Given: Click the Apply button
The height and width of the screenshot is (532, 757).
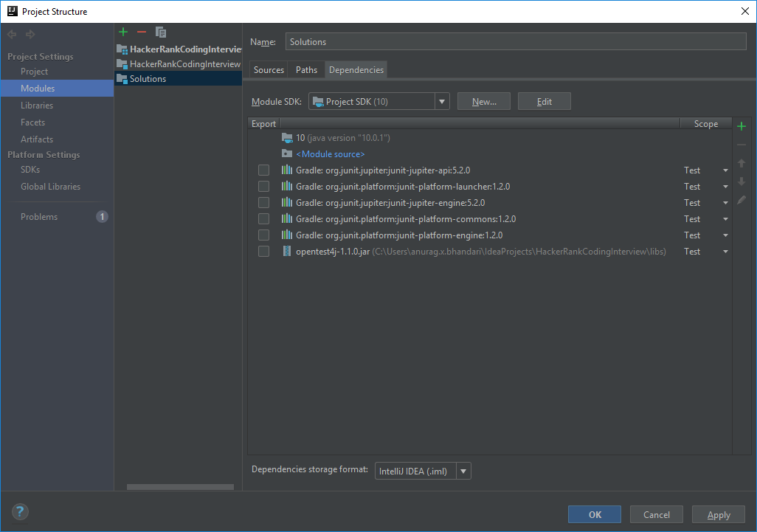Looking at the screenshot, I should coord(718,515).
